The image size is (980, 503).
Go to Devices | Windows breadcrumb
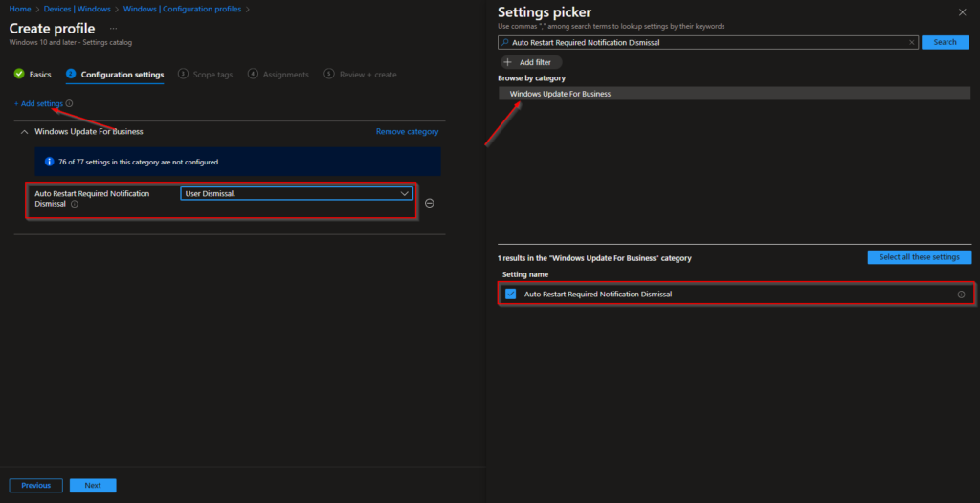pos(77,10)
